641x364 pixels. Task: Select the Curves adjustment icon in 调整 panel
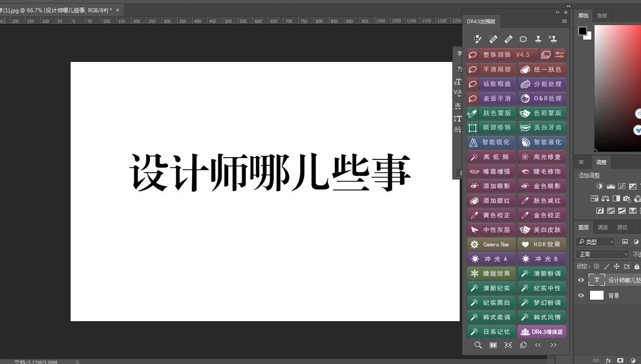621,186
